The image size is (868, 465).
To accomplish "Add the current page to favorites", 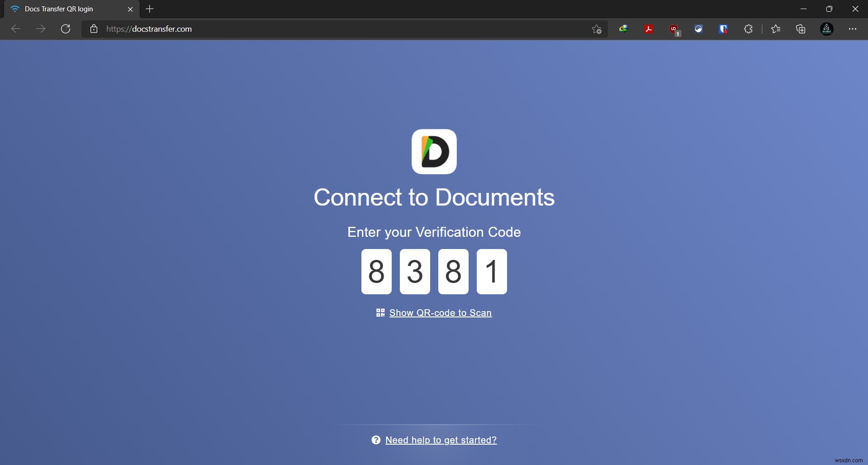I will click(x=596, y=29).
